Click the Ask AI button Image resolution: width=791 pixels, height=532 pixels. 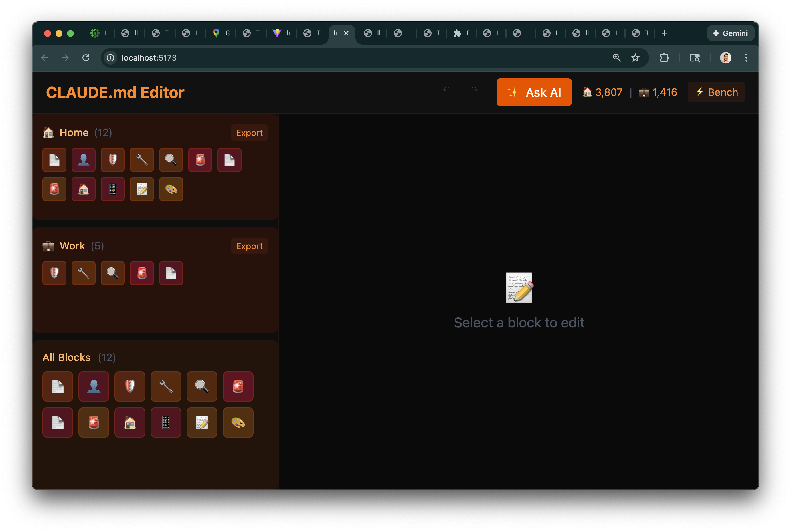coord(534,92)
